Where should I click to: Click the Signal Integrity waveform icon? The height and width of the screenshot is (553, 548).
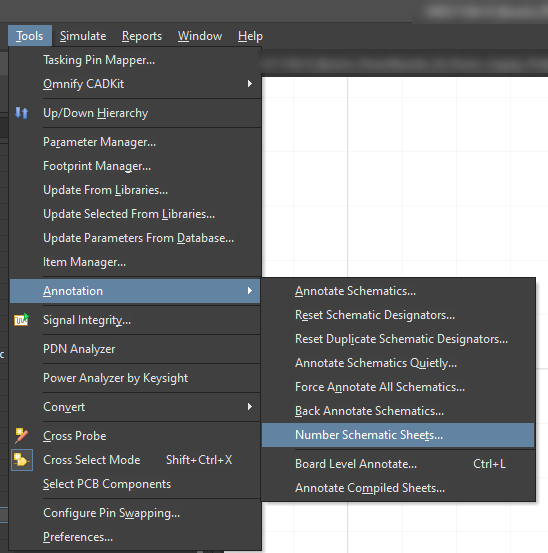(x=21, y=320)
